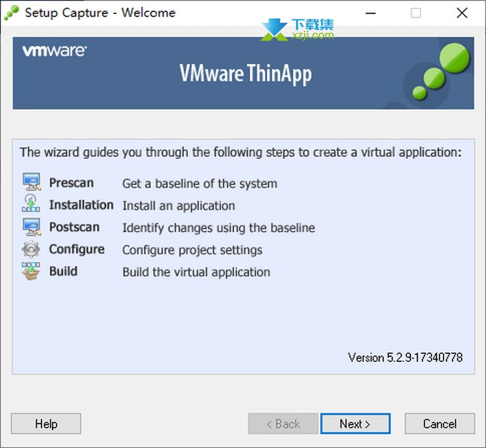This screenshot has width=486, height=448.
Task: Click the Installation step icon
Action: (x=31, y=204)
